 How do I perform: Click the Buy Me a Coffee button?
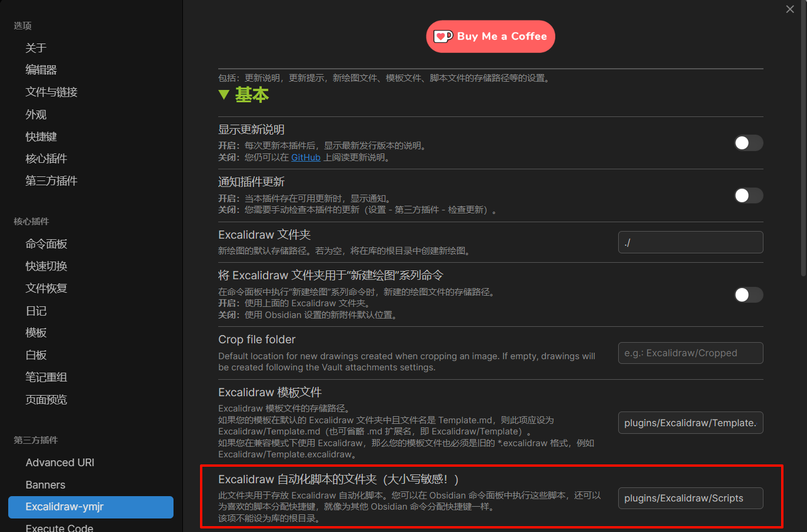click(x=491, y=36)
